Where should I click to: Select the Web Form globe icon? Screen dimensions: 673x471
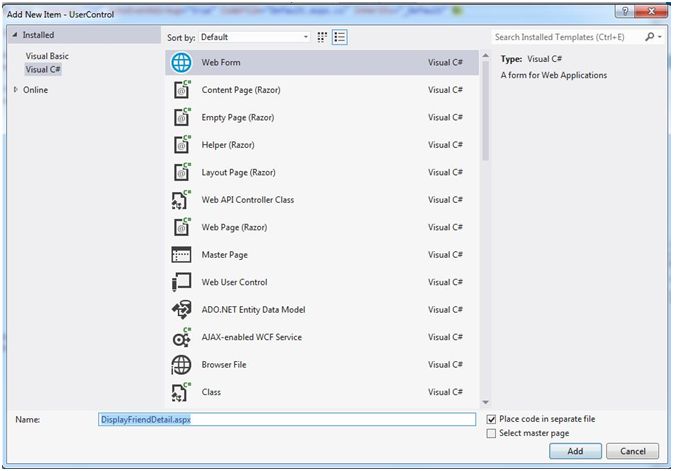(182, 63)
